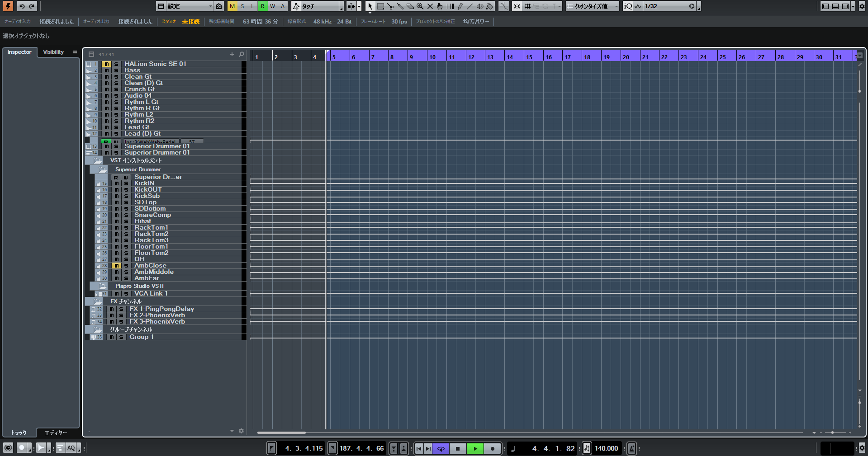The width and height of the screenshot is (868, 456).
Task: Open the track search magnifier
Action: (242, 54)
